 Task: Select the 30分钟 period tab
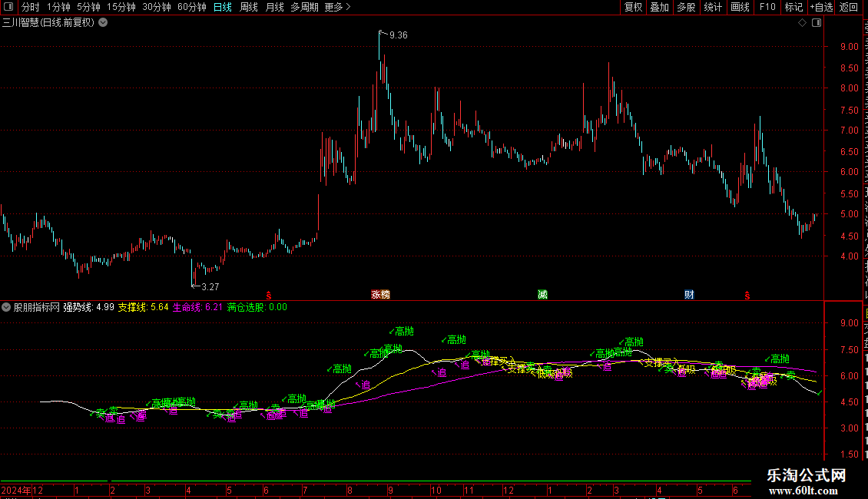[x=157, y=7]
